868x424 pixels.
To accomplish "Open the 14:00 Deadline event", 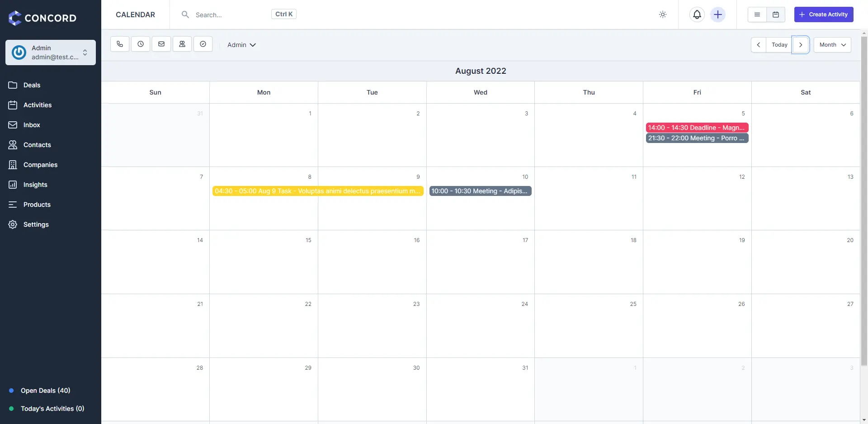I will [697, 128].
